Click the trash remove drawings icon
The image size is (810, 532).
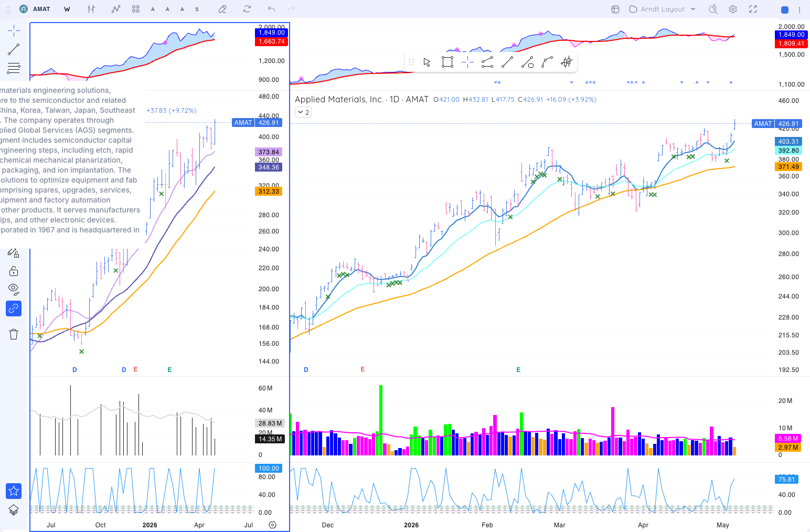[14, 334]
